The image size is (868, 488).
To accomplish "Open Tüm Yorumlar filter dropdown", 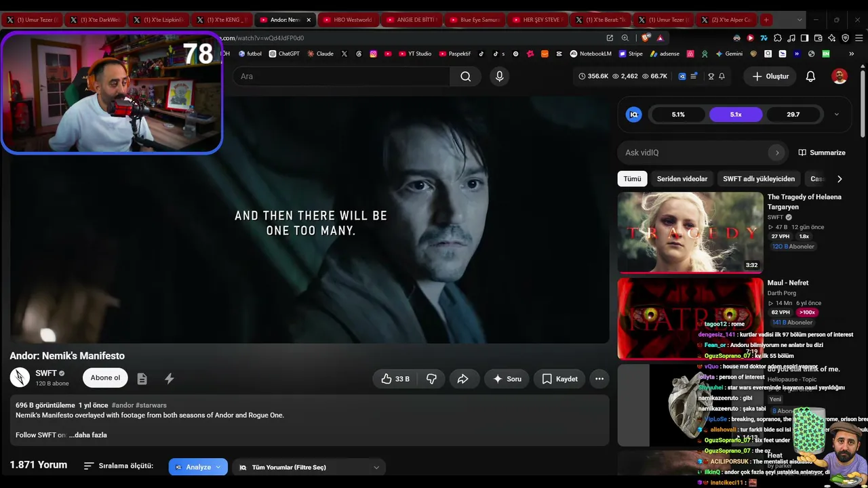I will coord(309,467).
